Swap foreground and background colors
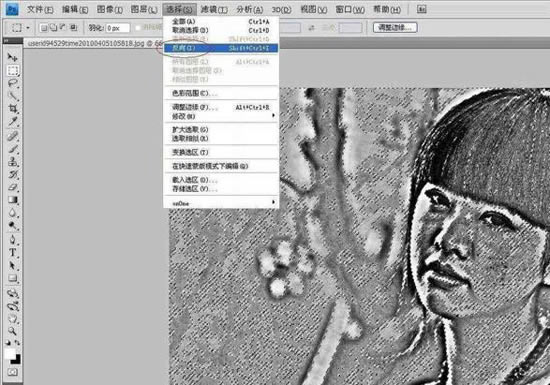The height and width of the screenshot is (385, 550). (17, 343)
